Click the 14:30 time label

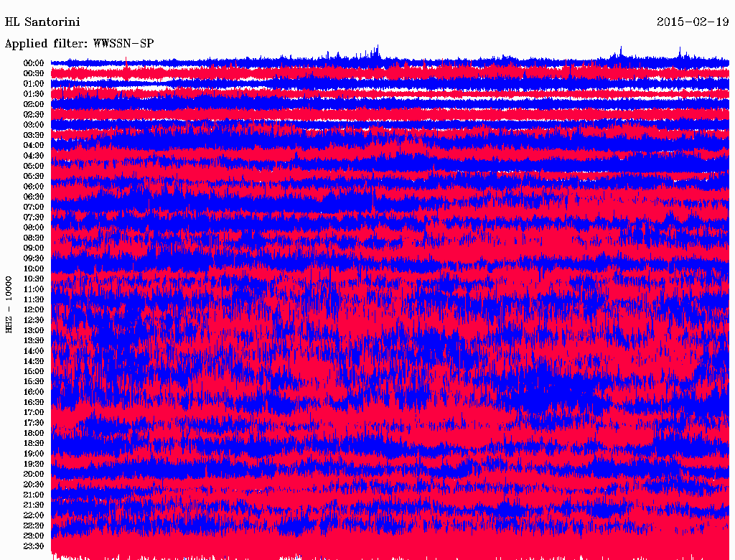click(33, 361)
